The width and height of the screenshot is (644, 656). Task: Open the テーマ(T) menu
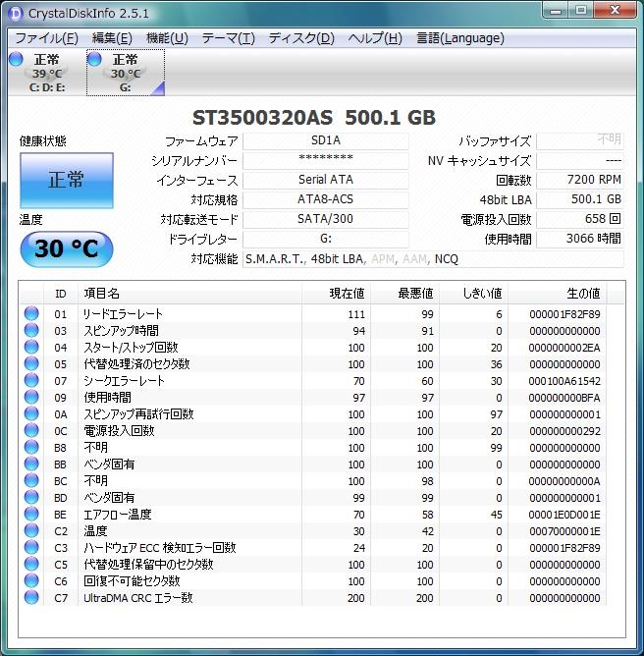tap(228, 38)
